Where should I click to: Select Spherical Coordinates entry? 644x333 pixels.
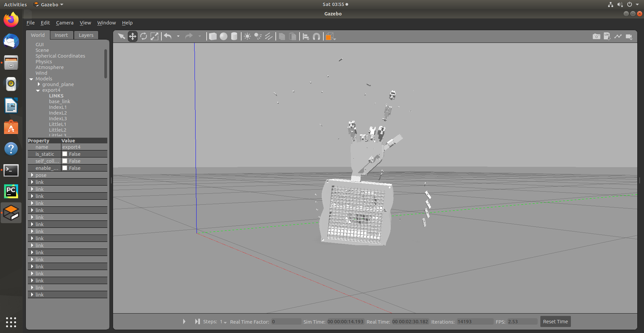(x=60, y=56)
